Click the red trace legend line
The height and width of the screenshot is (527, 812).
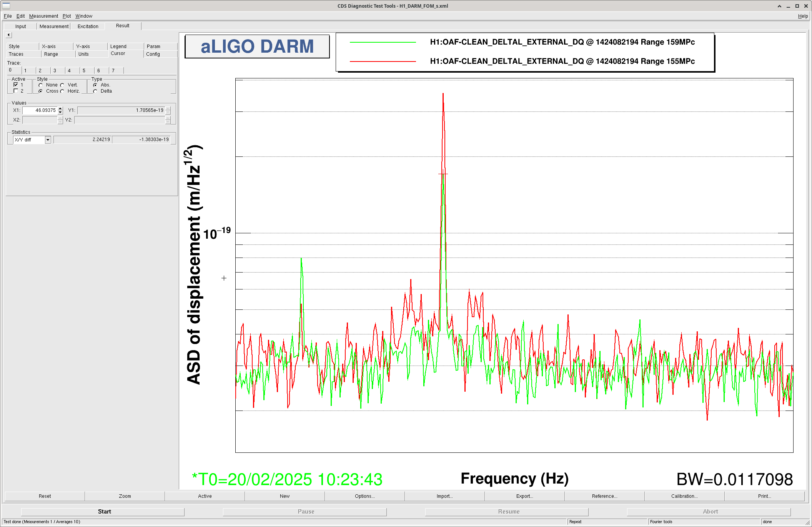tap(383, 62)
